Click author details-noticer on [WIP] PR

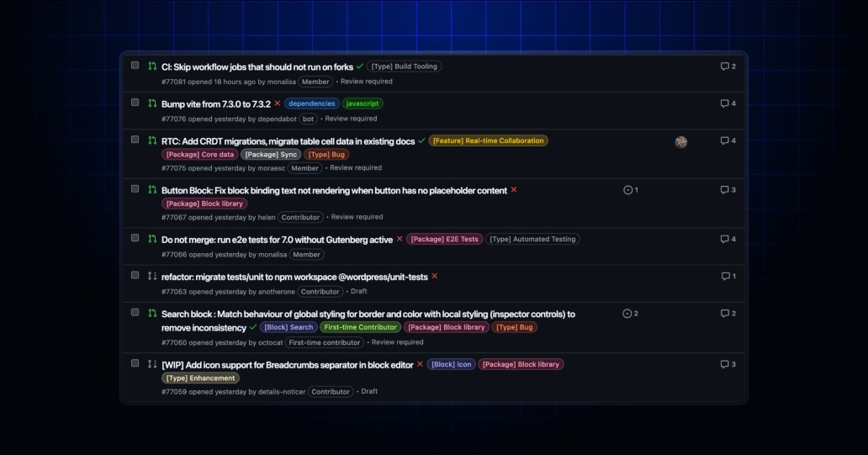point(282,392)
